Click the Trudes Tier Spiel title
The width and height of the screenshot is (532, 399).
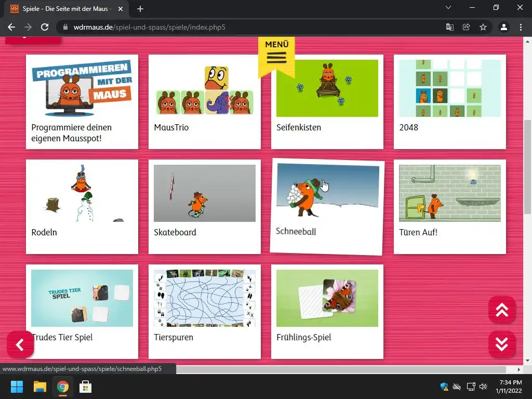(62, 337)
